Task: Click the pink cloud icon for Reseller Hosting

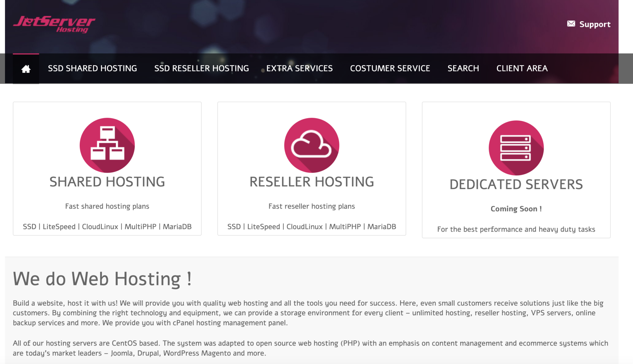Action: [312, 145]
